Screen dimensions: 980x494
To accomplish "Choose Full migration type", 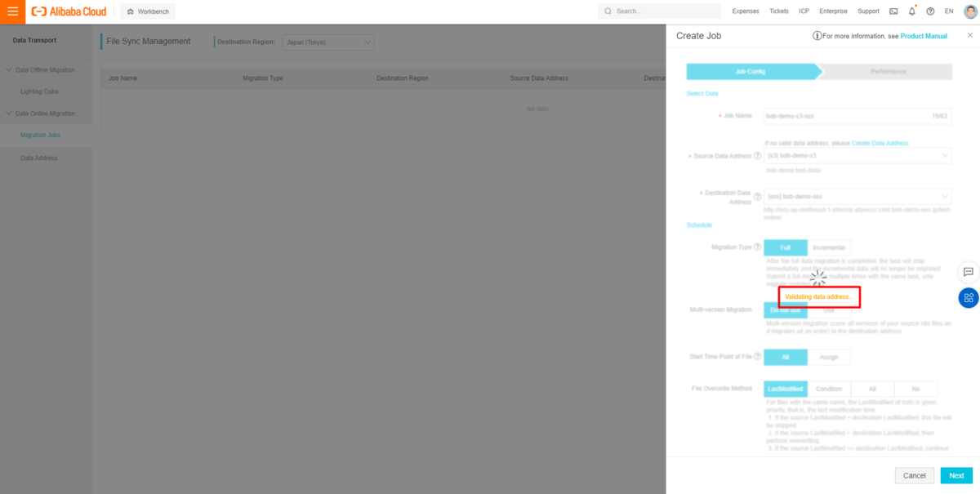I will [x=786, y=247].
